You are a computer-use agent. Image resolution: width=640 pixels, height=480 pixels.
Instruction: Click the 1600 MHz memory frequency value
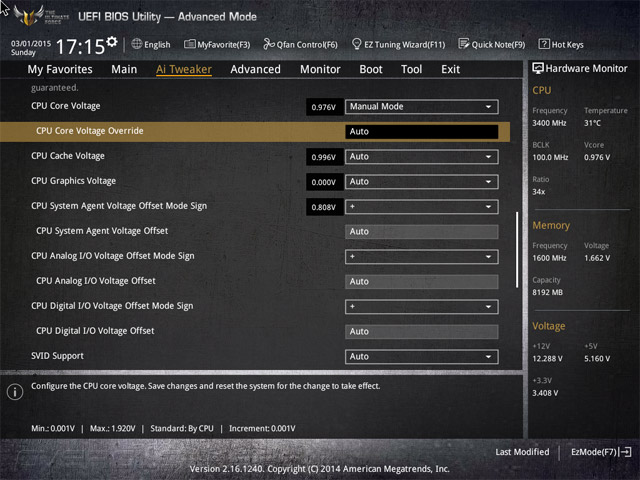tap(549, 258)
